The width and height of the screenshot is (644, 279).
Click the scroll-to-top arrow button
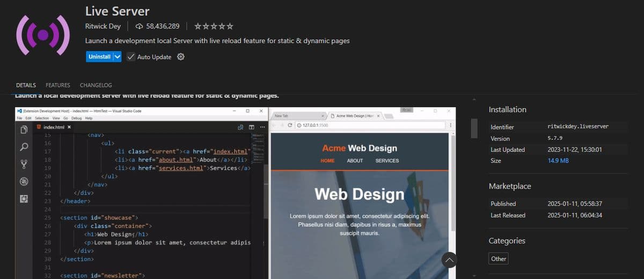tap(450, 260)
